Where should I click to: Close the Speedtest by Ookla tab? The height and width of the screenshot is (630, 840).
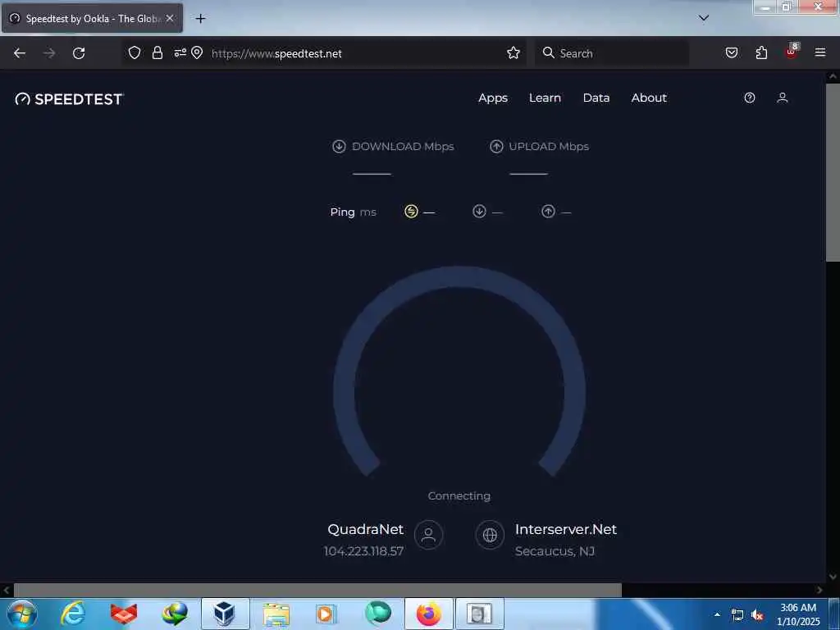tap(170, 18)
